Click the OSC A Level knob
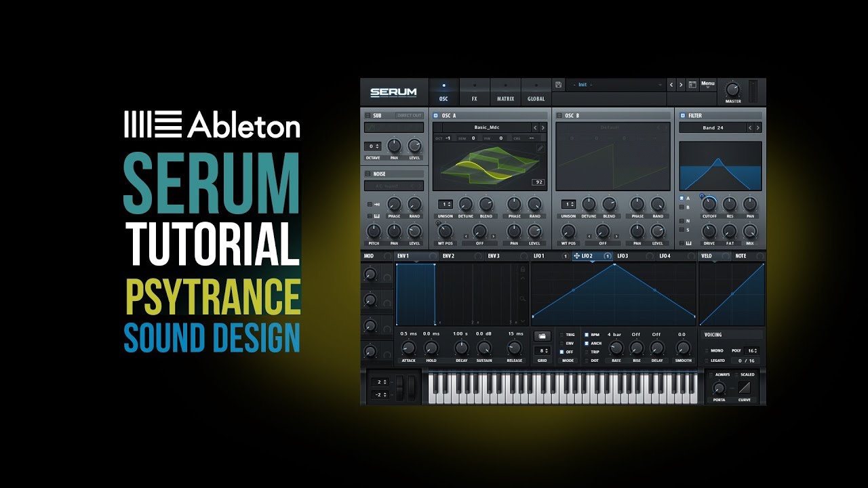This screenshot has width=868, height=488. point(534,230)
